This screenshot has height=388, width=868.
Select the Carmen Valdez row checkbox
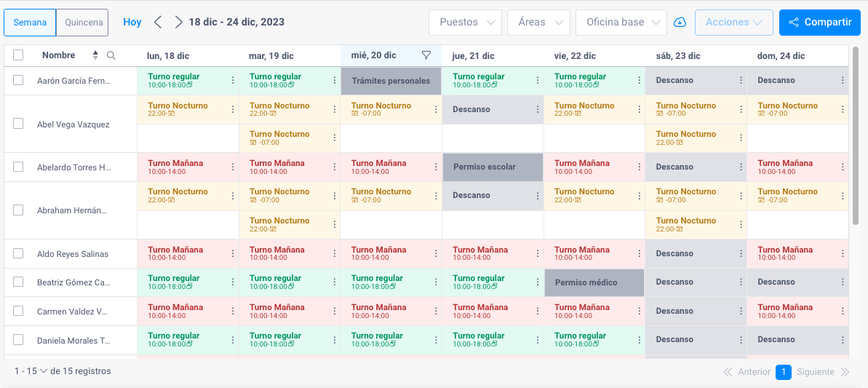(x=18, y=311)
